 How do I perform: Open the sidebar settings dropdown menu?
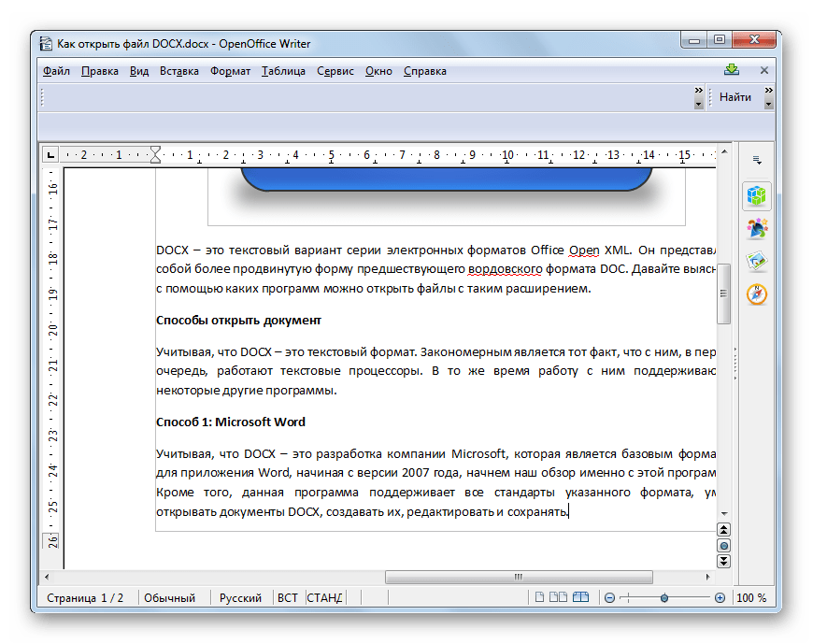pyautogui.click(x=757, y=160)
